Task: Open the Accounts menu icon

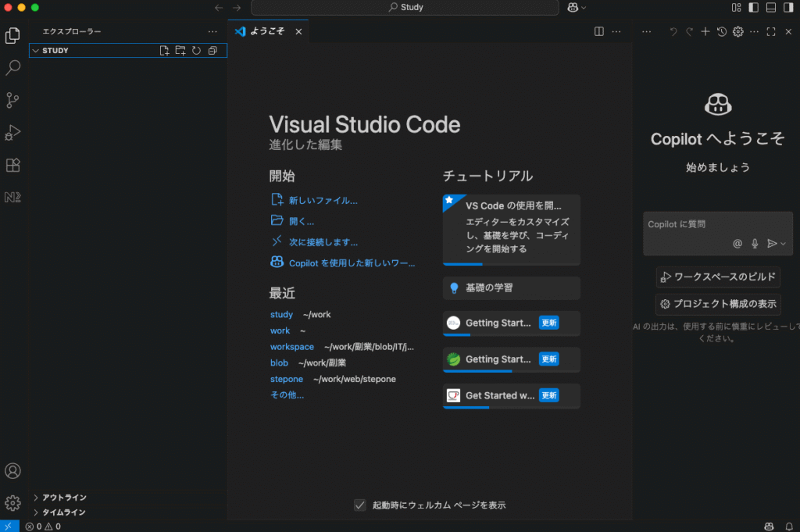Action: [x=12, y=471]
